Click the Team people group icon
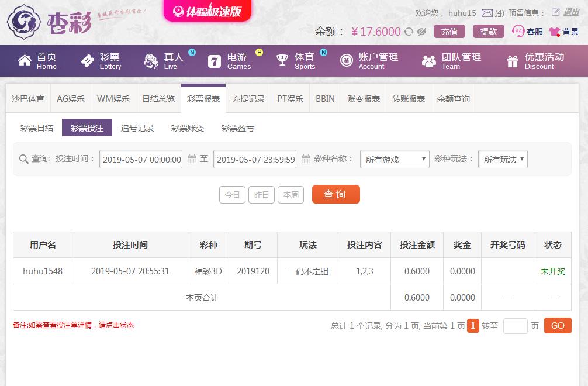 [x=428, y=61]
